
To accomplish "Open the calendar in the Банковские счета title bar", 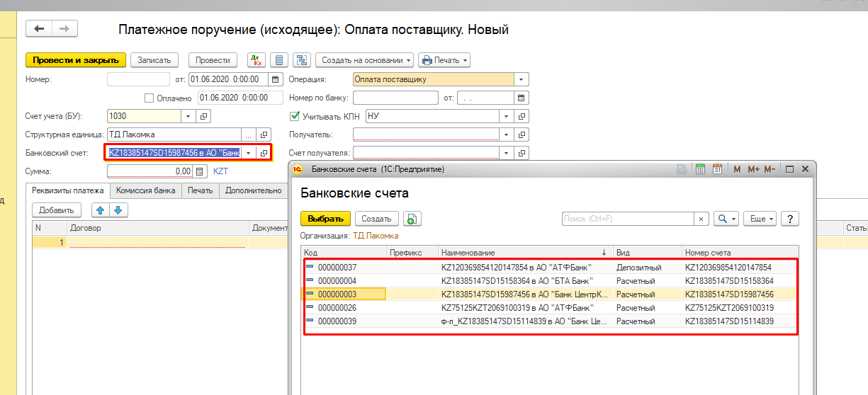I will tap(717, 169).
